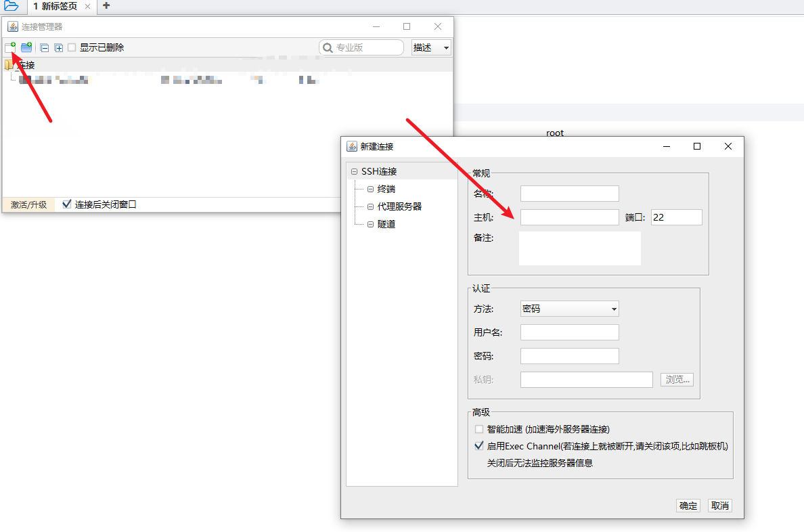Click the expand all tree icon
Image resolution: width=804 pixels, height=532 pixels.
[x=59, y=48]
